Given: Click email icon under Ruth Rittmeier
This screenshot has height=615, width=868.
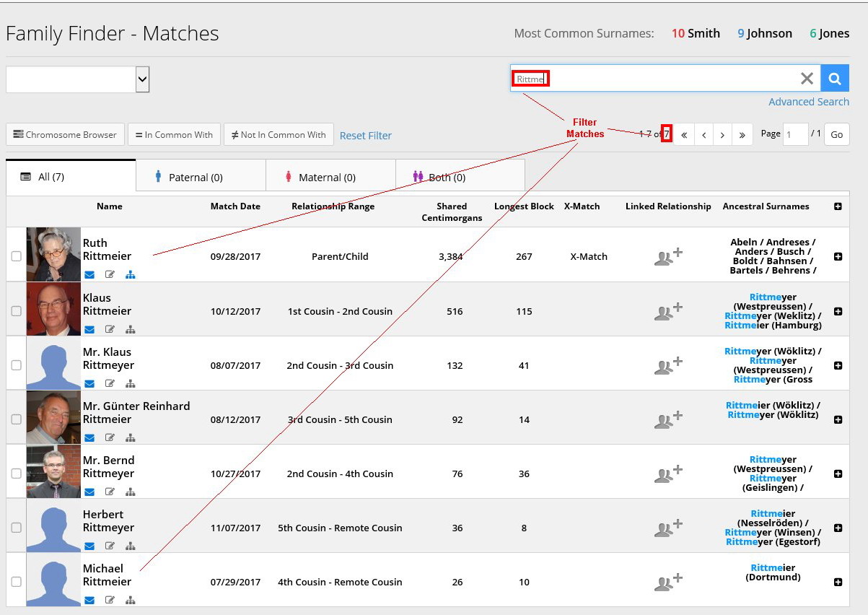Looking at the screenshot, I should tap(89, 275).
